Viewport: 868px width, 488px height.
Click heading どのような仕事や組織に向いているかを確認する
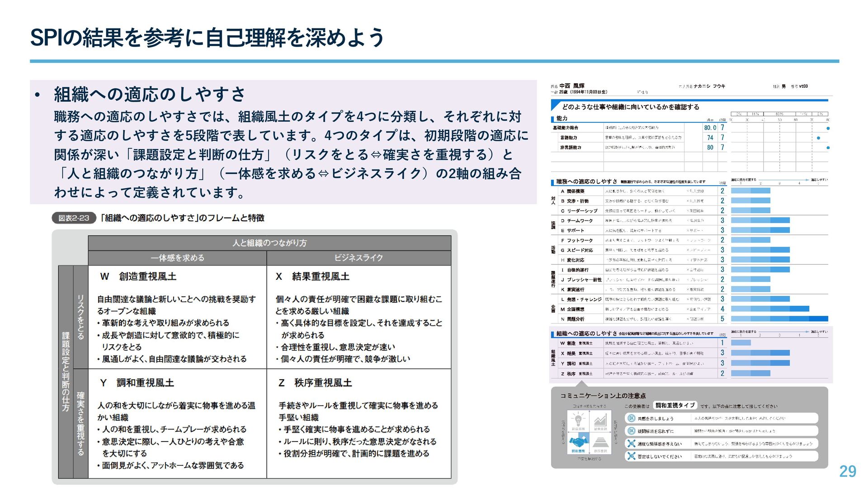631,107
